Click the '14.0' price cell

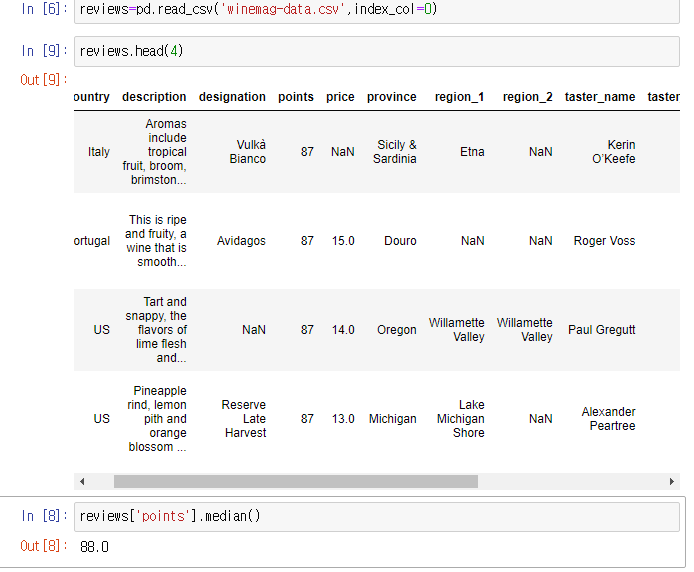pyautogui.click(x=343, y=330)
